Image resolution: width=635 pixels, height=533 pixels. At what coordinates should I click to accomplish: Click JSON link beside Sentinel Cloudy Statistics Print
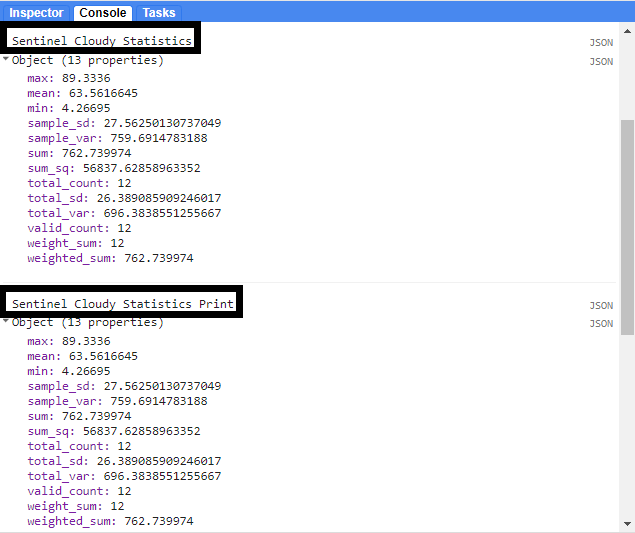click(600, 306)
